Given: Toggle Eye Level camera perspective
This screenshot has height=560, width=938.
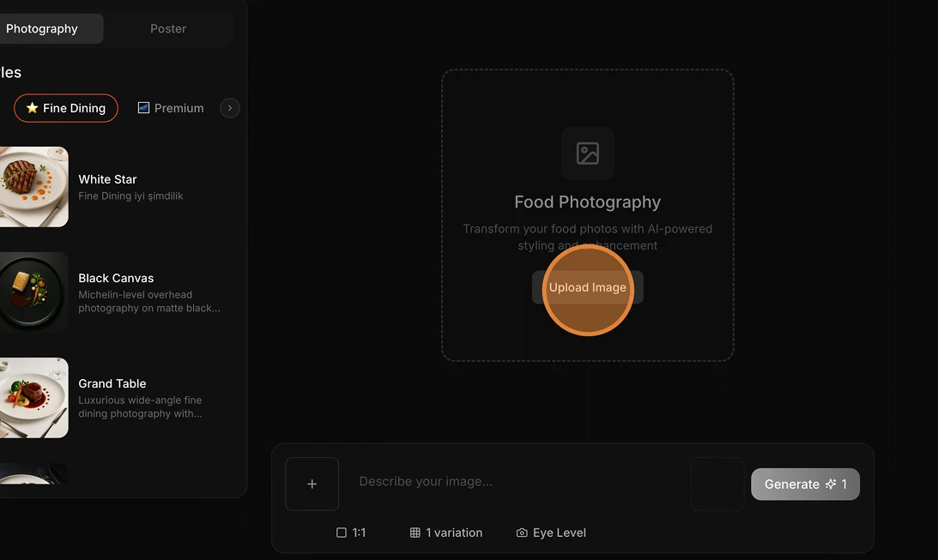Looking at the screenshot, I should tap(551, 533).
